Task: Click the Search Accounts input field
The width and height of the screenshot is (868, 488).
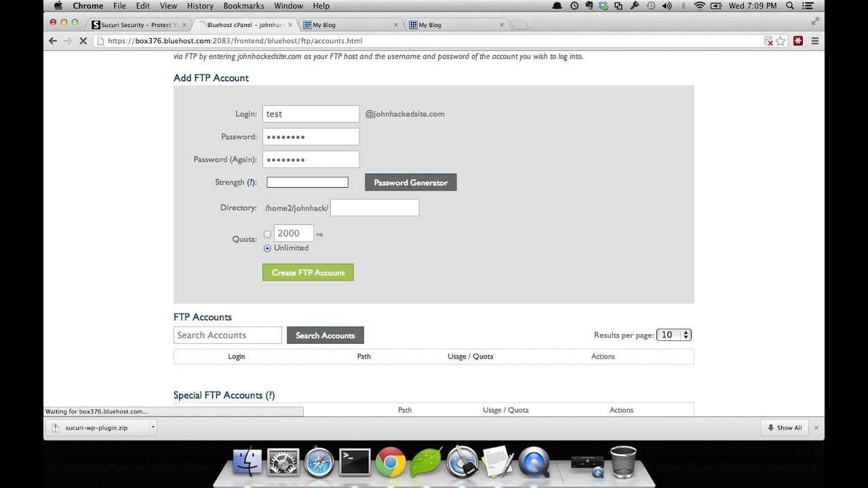Action: [x=228, y=335]
